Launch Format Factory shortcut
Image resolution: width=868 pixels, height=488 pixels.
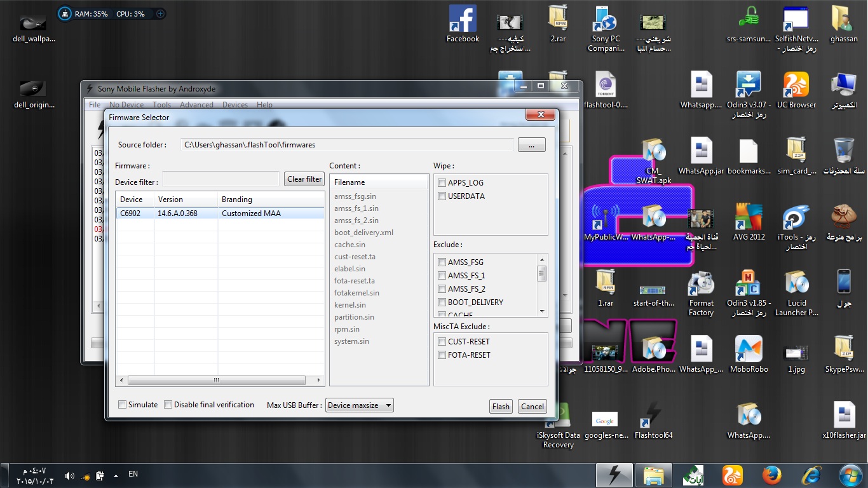[701, 292]
